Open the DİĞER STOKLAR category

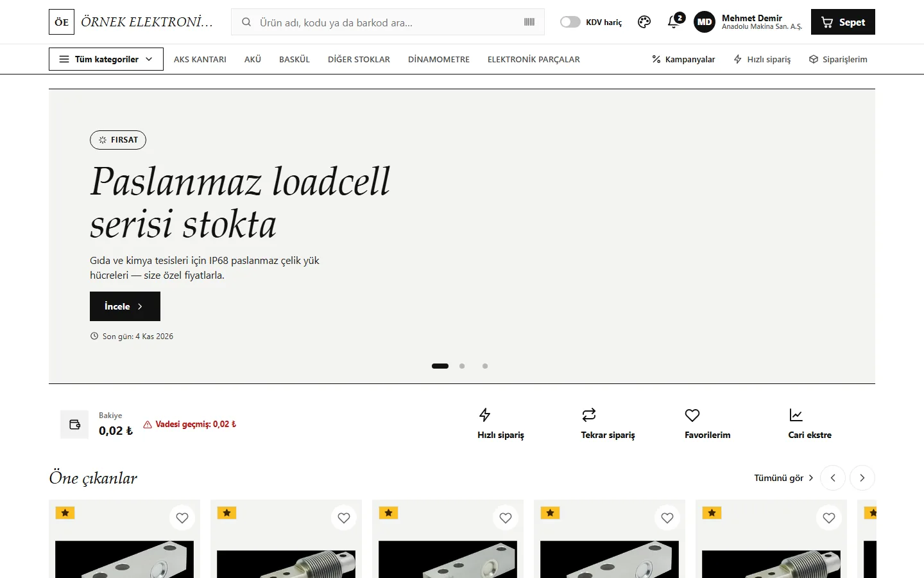359,59
